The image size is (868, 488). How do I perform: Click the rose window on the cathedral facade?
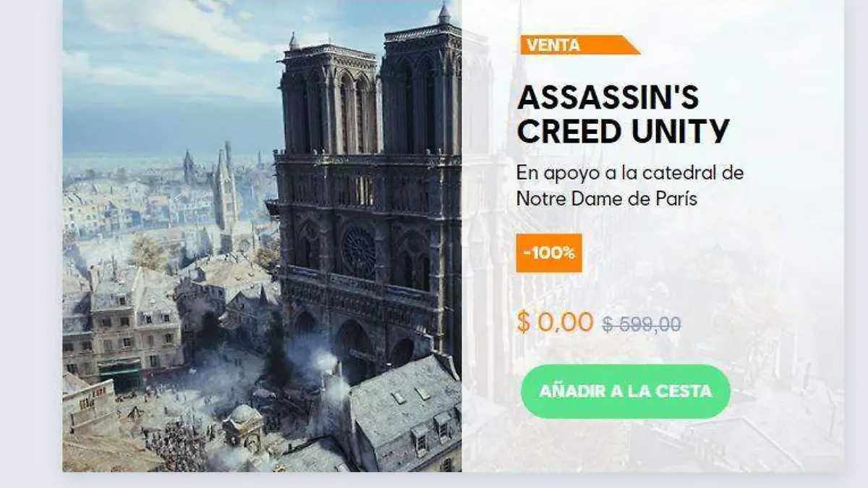pos(358,251)
